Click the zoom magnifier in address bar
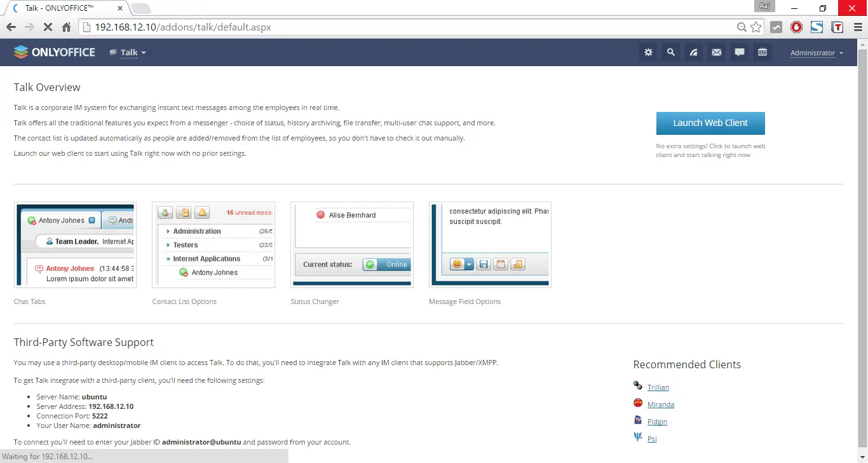The image size is (868, 463). click(x=742, y=27)
